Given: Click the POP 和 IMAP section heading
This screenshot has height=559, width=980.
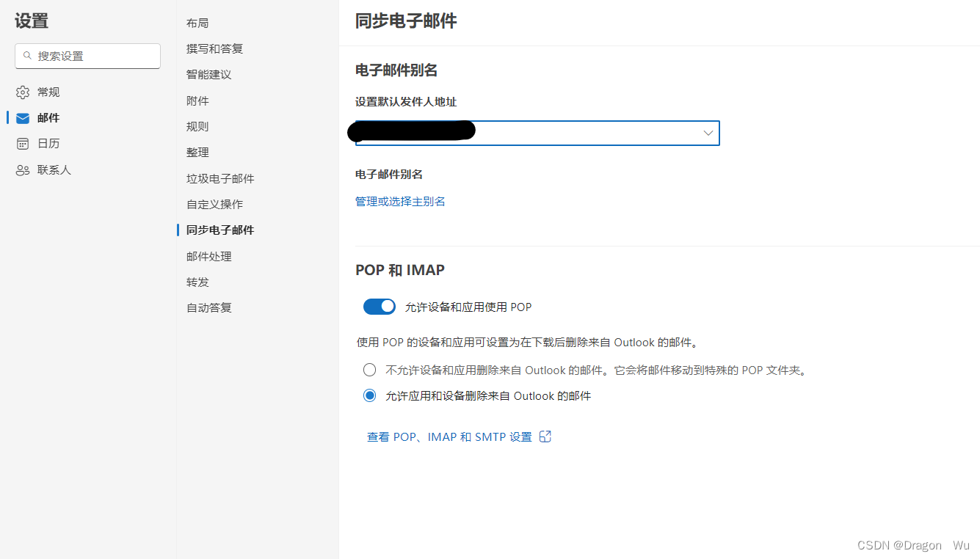Looking at the screenshot, I should pos(400,270).
